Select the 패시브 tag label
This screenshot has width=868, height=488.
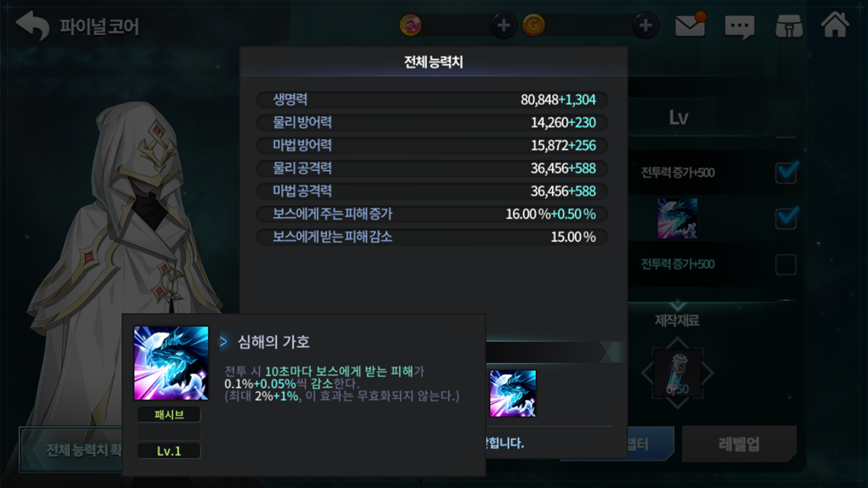point(169,415)
